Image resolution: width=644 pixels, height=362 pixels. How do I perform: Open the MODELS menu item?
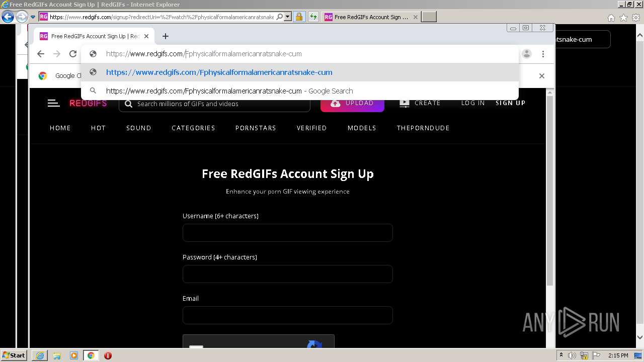tap(362, 128)
